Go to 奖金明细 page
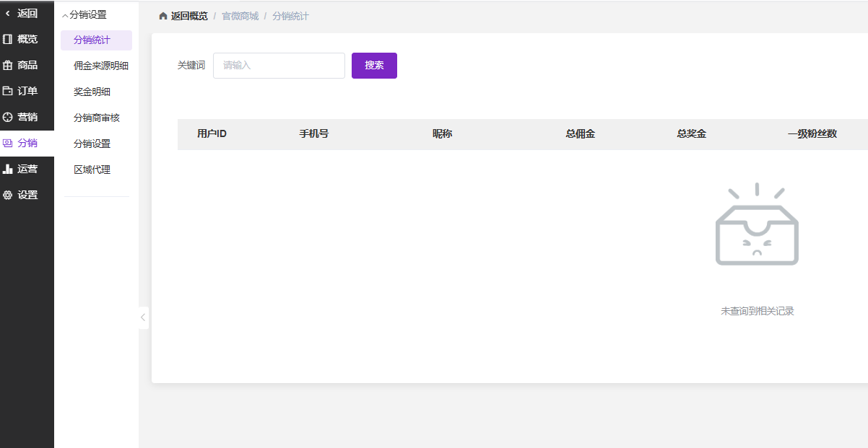868x448 pixels. tap(92, 92)
